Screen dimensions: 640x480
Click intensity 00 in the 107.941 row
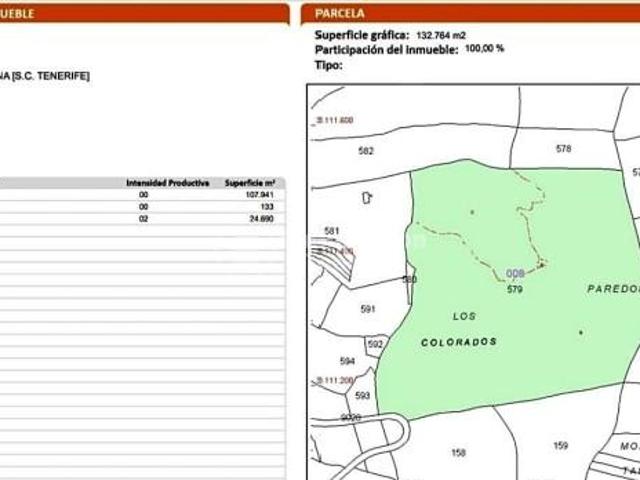[143, 195]
